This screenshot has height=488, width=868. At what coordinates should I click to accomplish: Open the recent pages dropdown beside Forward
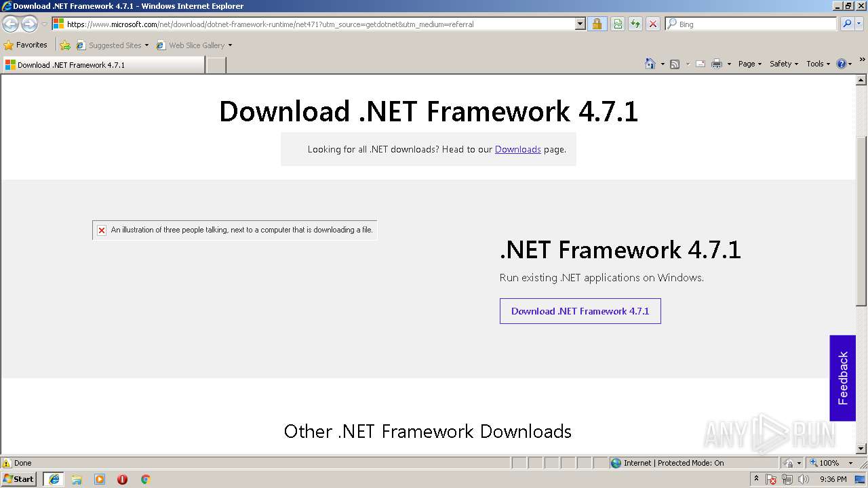44,24
